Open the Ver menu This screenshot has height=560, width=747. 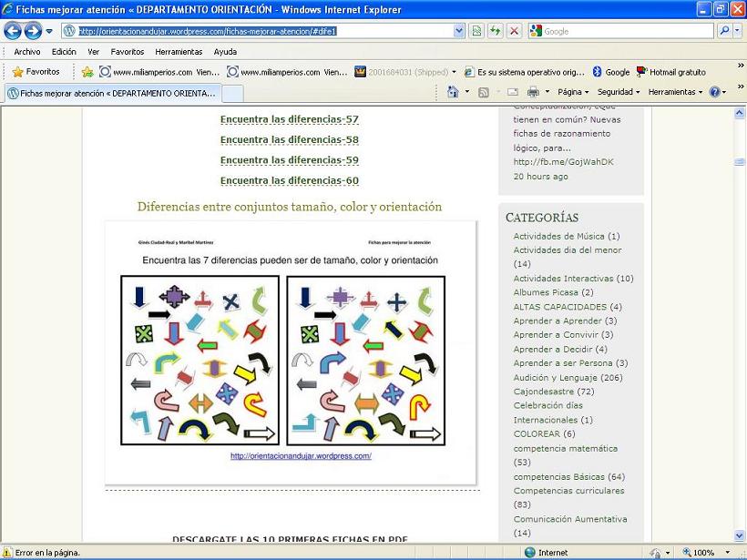[x=93, y=52]
